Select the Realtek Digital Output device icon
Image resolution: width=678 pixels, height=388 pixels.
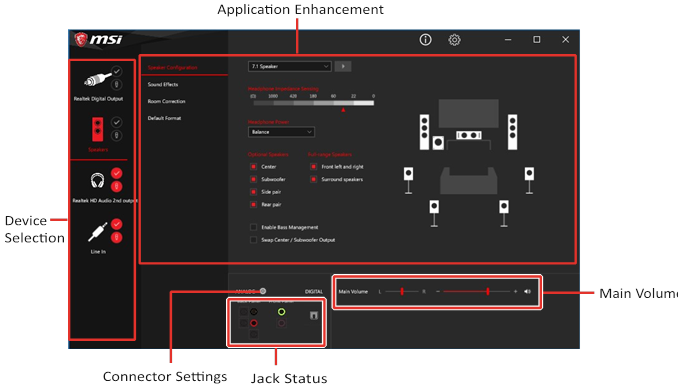pos(97,80)
